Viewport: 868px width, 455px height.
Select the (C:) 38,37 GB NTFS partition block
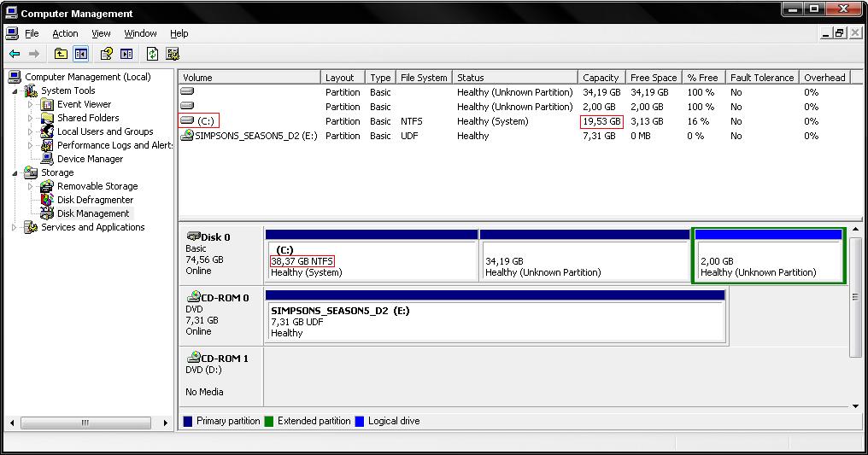pyautogui.click(x=372, y=255)
